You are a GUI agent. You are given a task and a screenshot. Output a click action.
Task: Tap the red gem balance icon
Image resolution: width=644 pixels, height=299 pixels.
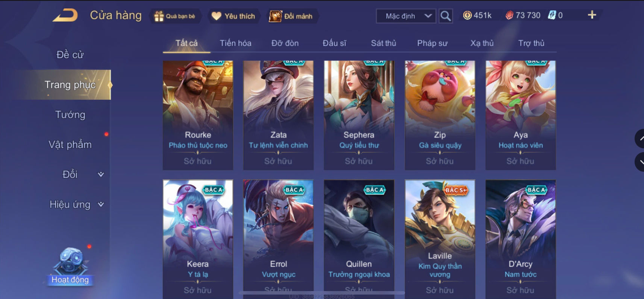tap(509, 15)
